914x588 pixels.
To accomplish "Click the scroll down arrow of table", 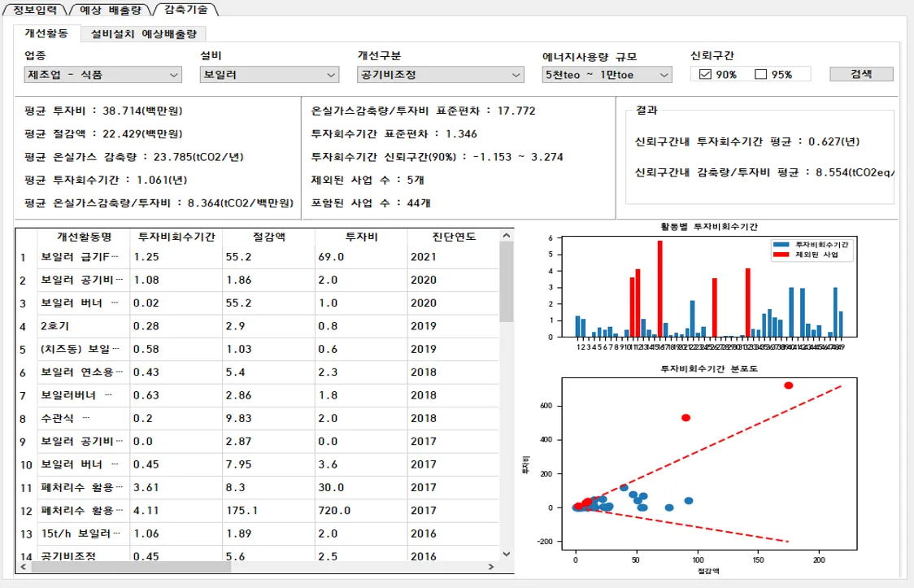I will pyautogui.click(x=506, y=554).
